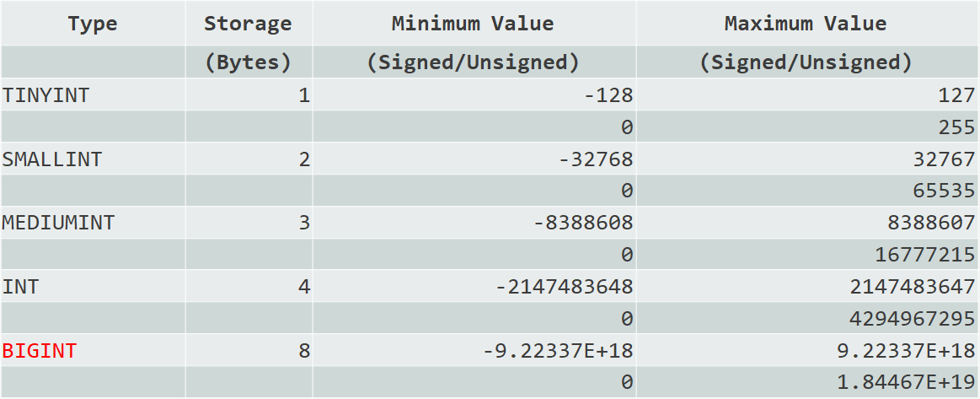Click the Type column header
The width and height of the screenshot is (980, 399).
tap(93, 24)
